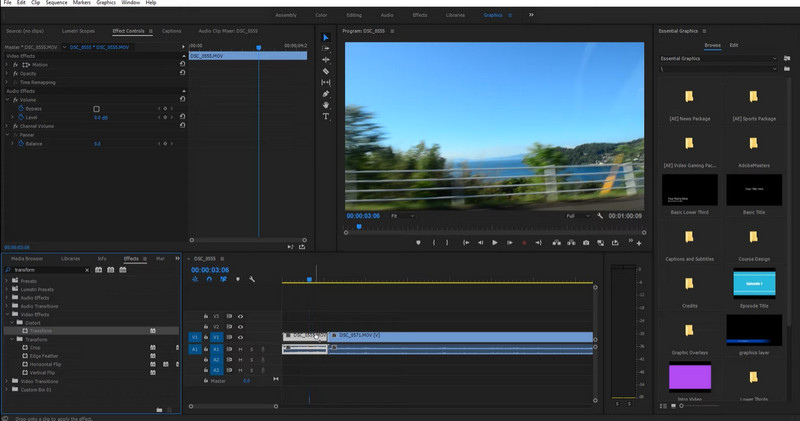Click Mark Out bracket button
Viewport: 800px width, 421px height.
point(447,243)
